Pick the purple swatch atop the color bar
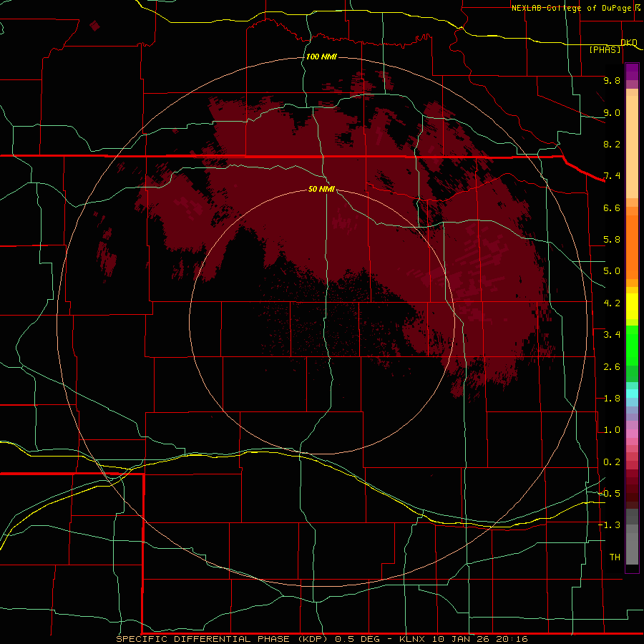The width and height of the screenshot is (644, 644). (632, 72)
